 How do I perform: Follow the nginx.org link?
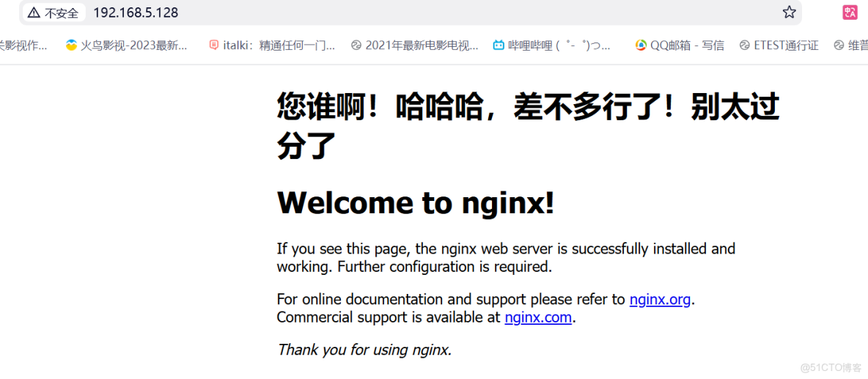click(x=660, y=300)
